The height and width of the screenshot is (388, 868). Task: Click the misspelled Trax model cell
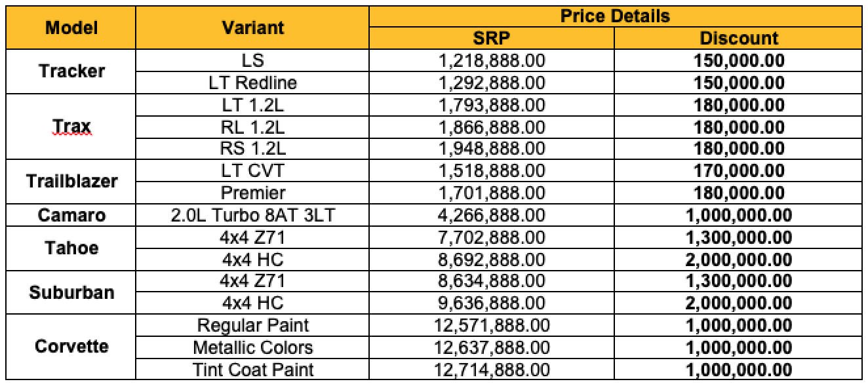(71, 126)
